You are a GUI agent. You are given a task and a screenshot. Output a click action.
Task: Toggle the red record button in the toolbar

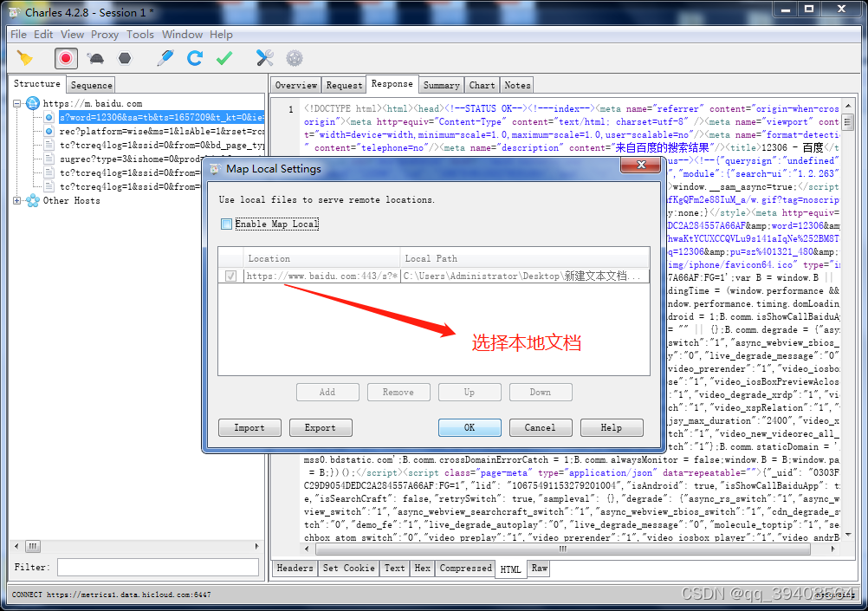66,58
